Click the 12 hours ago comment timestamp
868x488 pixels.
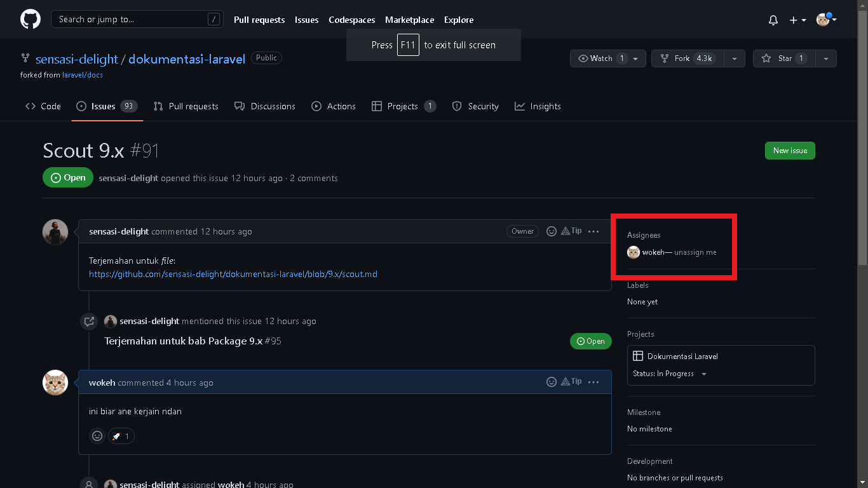click(226, 231)
